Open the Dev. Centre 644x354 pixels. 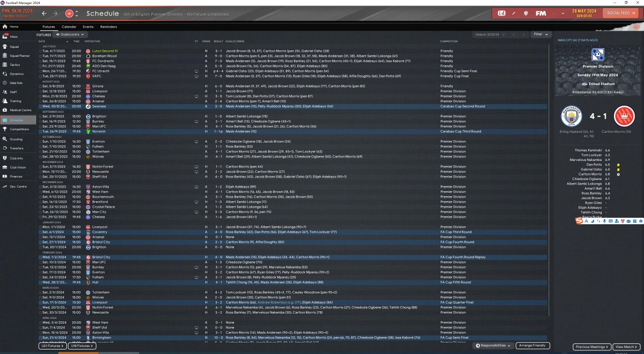click(x=18, y=187)
